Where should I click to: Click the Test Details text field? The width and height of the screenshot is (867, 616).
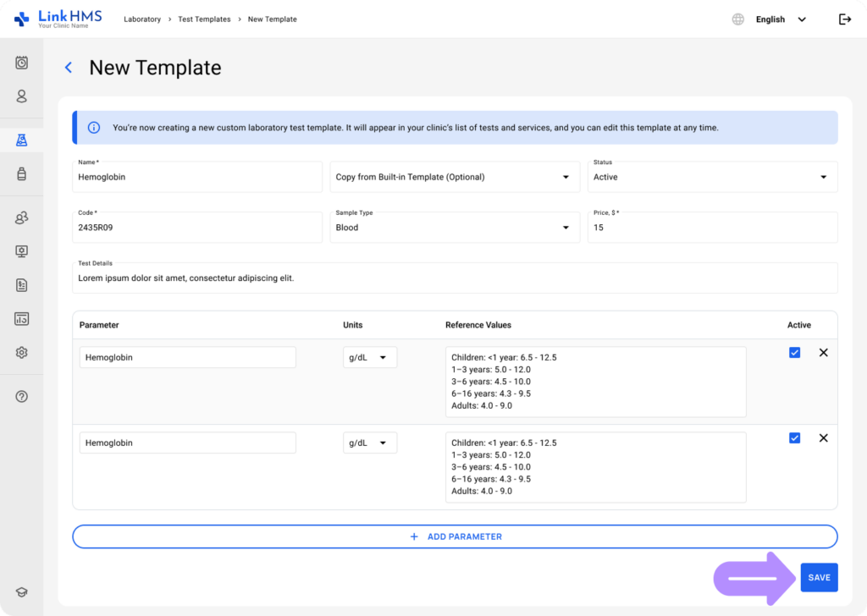click(455, 278)
